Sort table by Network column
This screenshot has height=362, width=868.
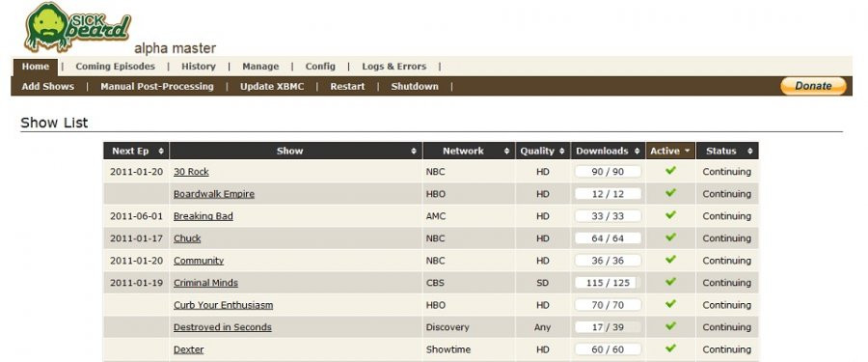click(x=469, y=151)
